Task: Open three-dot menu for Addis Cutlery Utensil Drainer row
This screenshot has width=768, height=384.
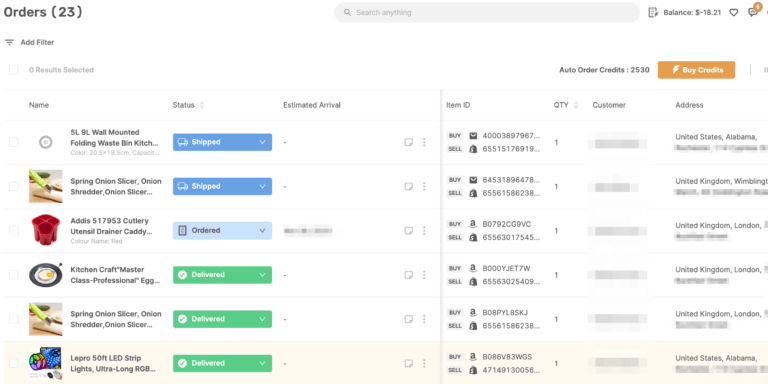Action: [424, 231]
